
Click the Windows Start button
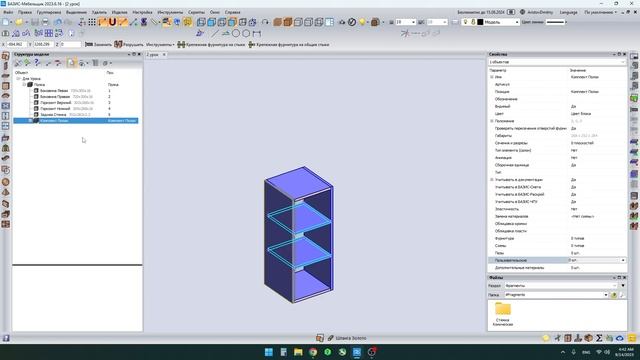point(269,352)
